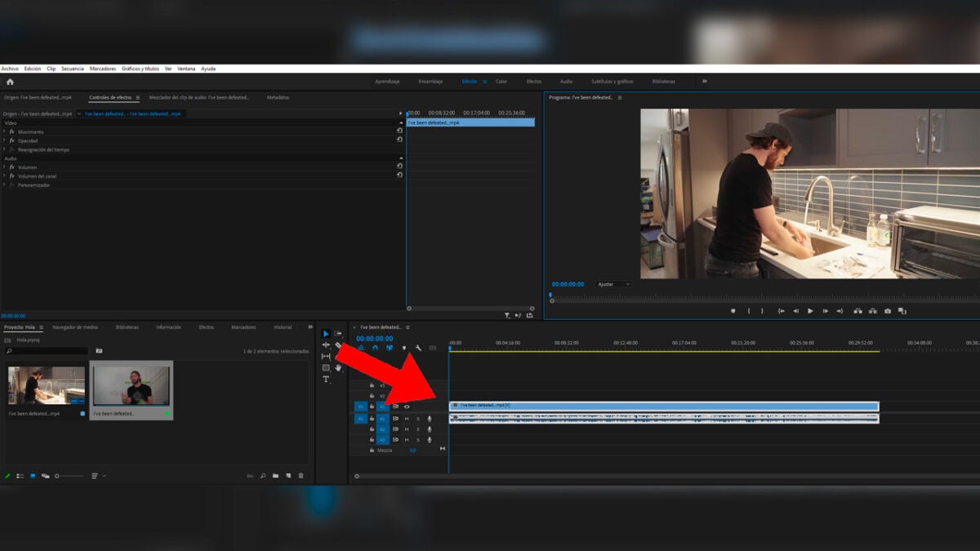Select the Rectangle tool in tools panel

(x=326, y=368)
